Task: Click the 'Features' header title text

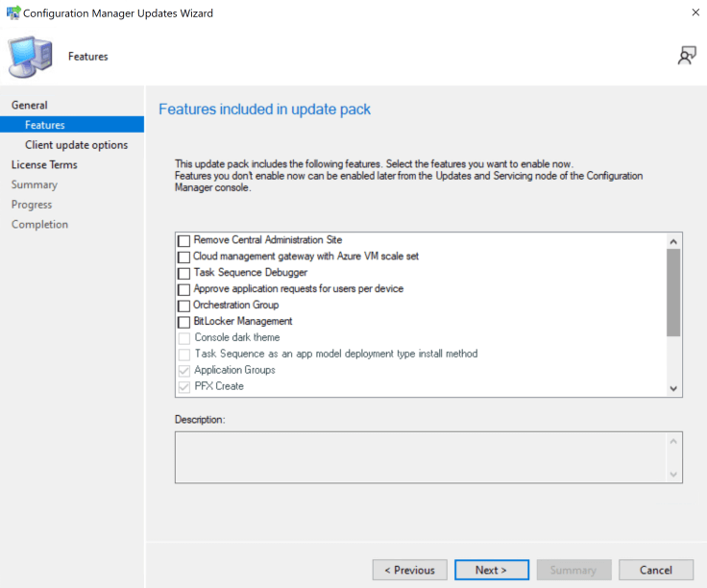Action: point(88,57)
